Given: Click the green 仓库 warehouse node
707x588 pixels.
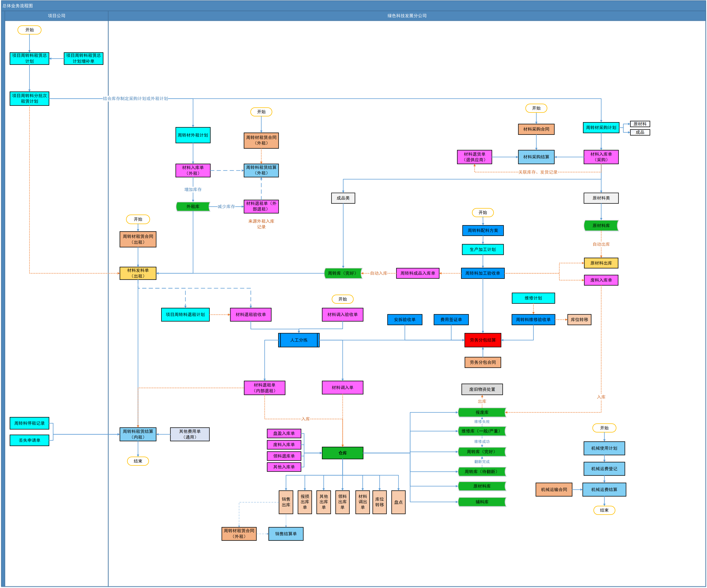Looking at the screenshot, I should point(342,453).
